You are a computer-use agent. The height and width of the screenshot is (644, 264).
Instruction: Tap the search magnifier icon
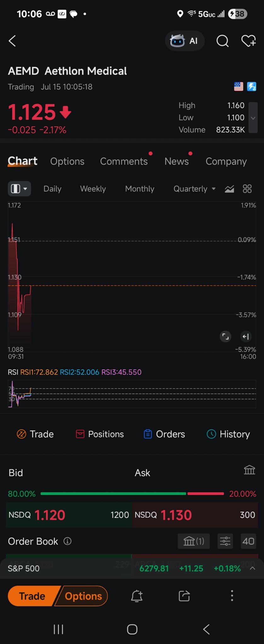pyautogui.click(x=222, y=41)
